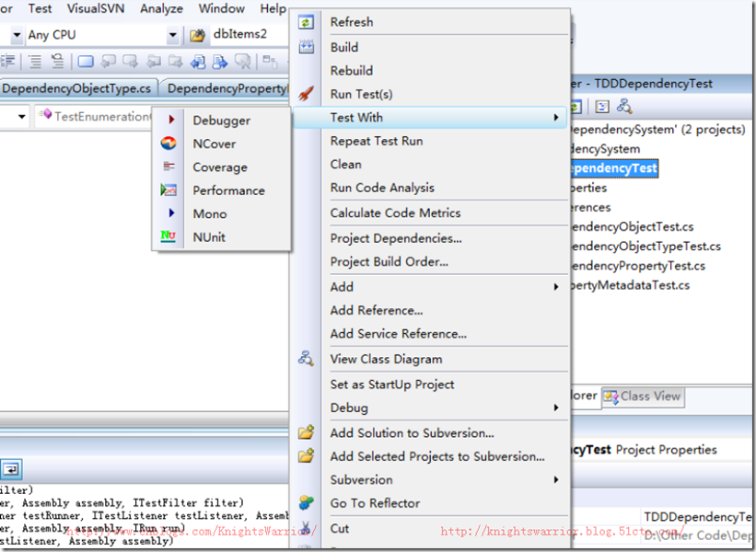Click the Go To Reflector icon
The height and width of the screenshot is (552, 756).
tap(307, 503)
